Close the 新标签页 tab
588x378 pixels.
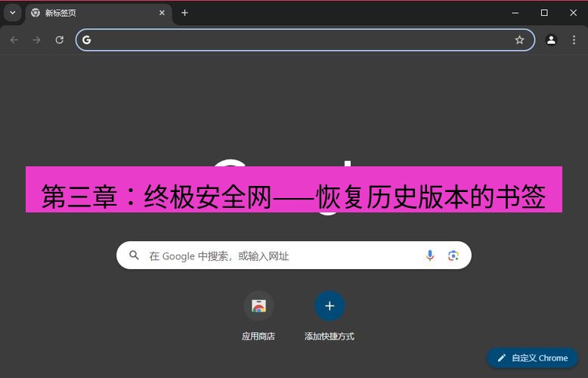[162, 13]
